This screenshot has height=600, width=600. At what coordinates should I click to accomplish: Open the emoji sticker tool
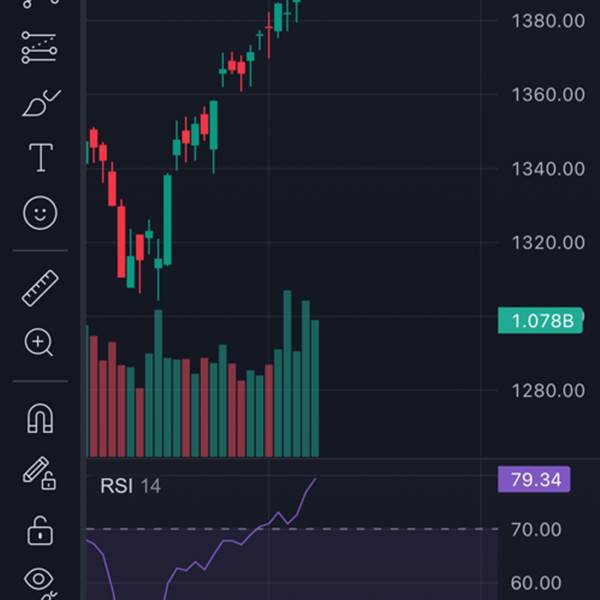click(x=40, y=213)
